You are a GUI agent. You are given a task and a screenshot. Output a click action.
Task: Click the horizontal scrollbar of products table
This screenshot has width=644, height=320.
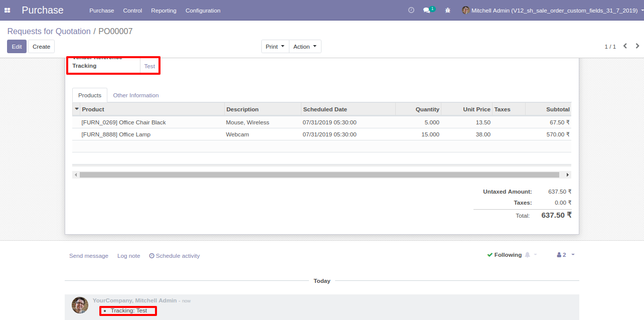coord(319,175)
